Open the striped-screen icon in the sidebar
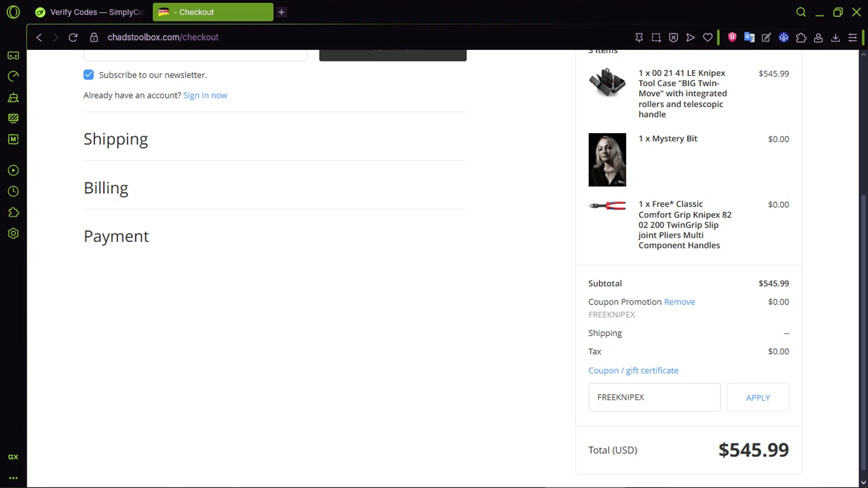The image size is (868, 488). pyautogui.click(x=13, y=118)
